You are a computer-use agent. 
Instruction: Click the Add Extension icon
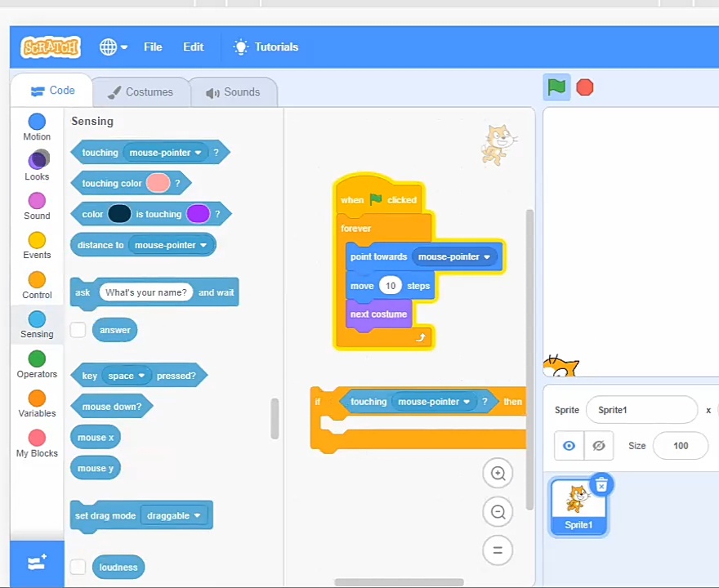(37, 563)
